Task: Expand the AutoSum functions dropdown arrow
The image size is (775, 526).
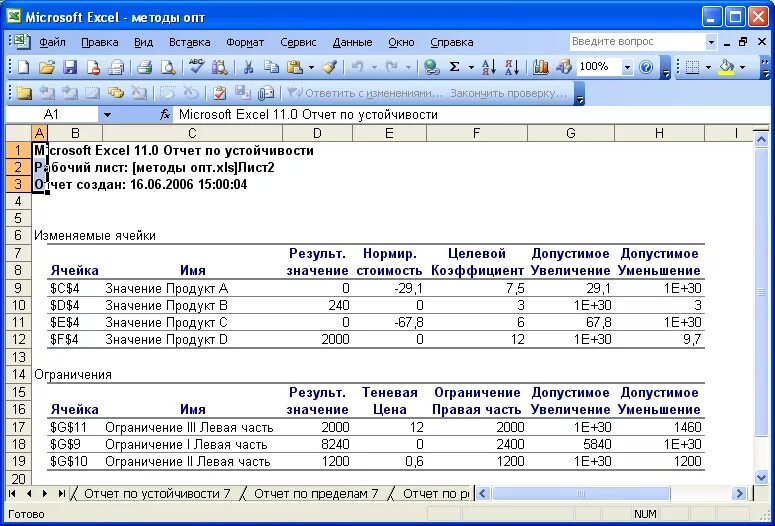Action: click(471, 67)
